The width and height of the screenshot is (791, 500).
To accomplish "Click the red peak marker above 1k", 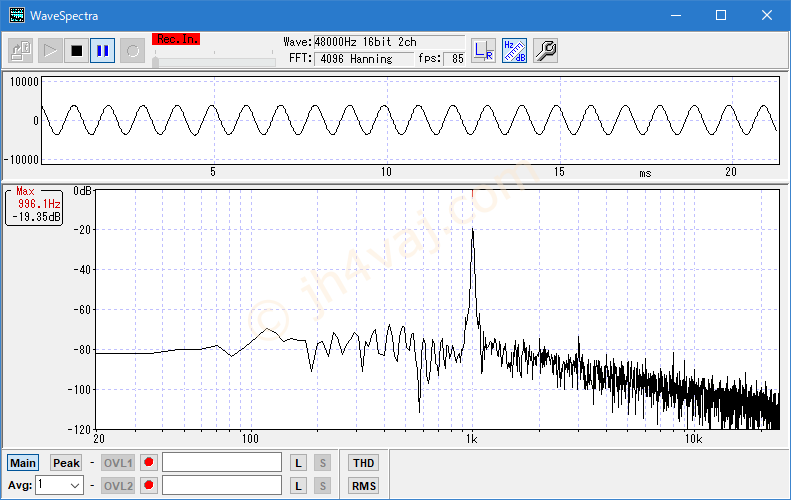I will (472, 194).
